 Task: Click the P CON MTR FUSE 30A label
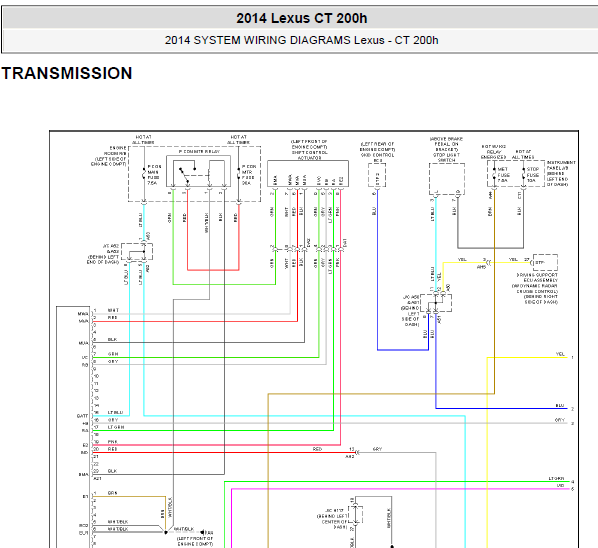[x=248, y=175]
